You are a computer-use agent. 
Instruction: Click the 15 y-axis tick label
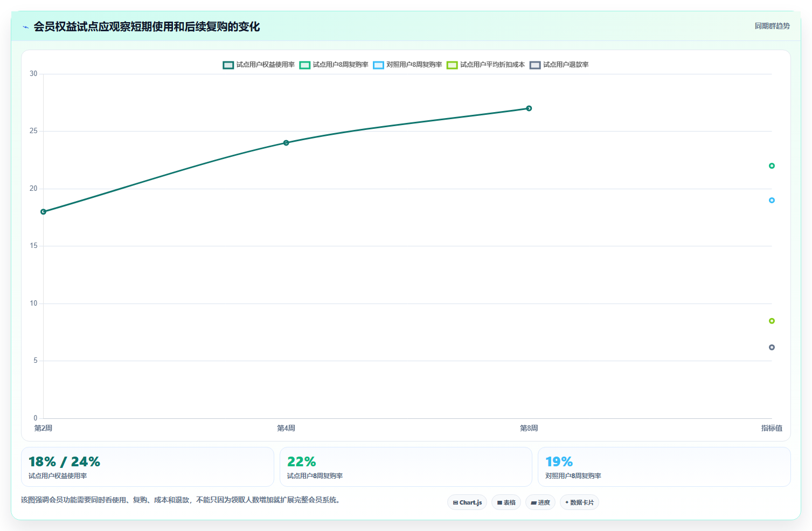tap(33, 246)
